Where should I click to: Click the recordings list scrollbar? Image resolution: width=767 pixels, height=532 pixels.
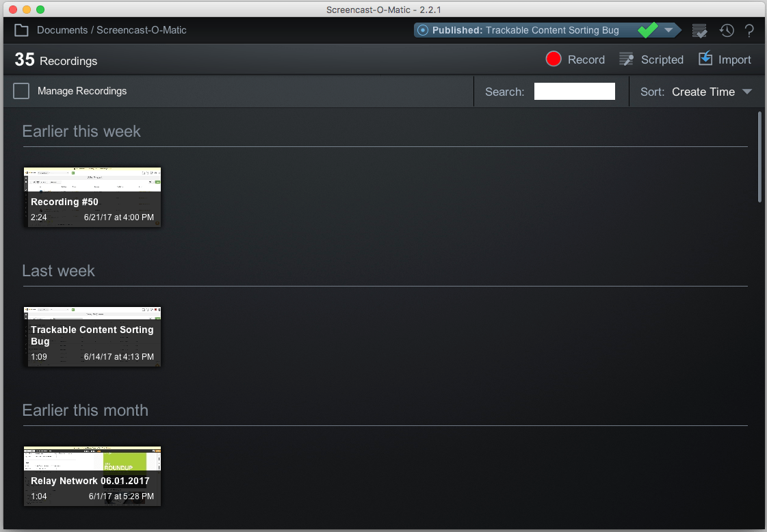(x=759, y=157)
